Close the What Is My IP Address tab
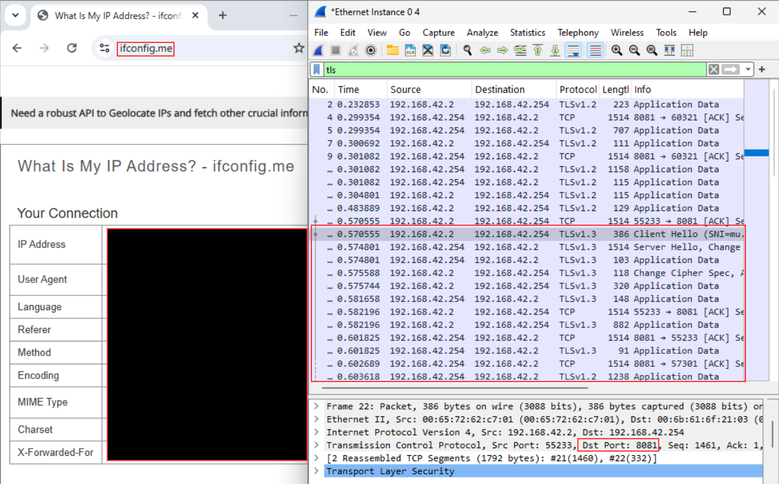The height and width of the screenshot is (484, 779). tap(195, 15)
